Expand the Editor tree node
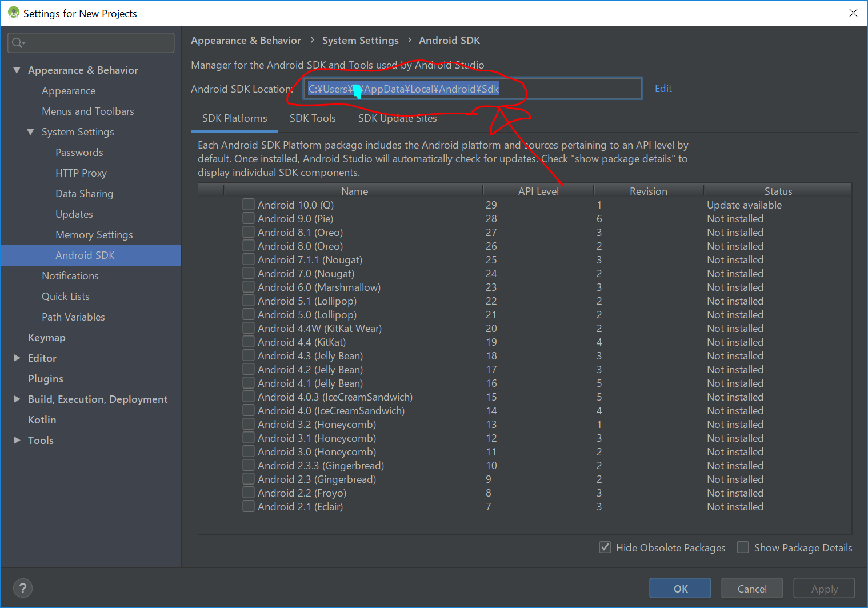 point(17,358)
